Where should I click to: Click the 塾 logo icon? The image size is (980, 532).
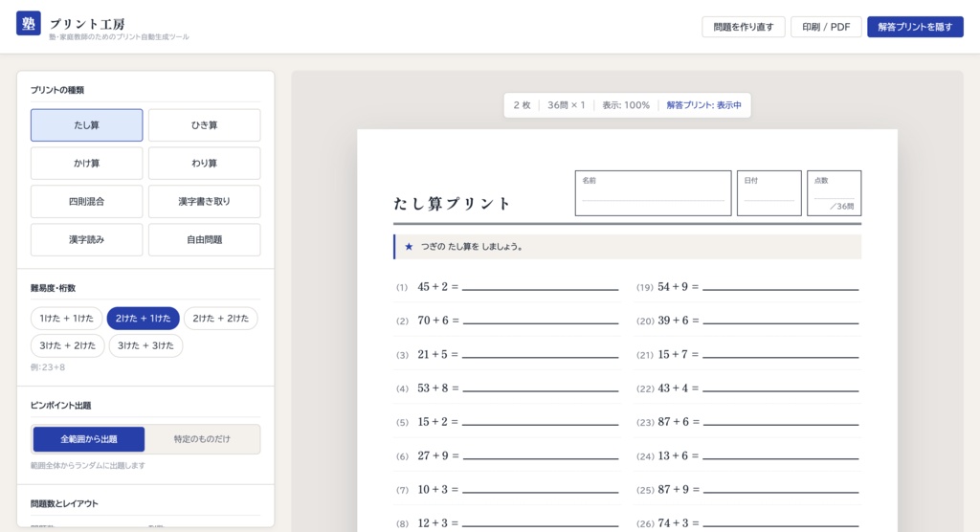tap(28, 23)
